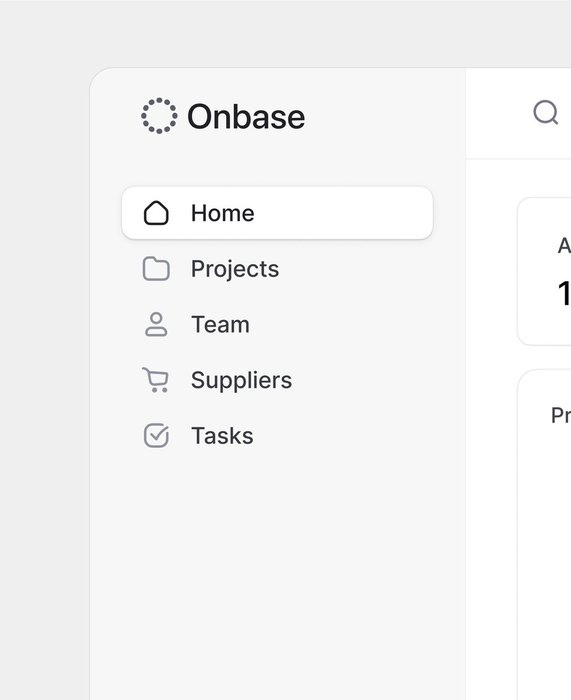Open search with the magnifier icon
Image resolution: width=571 pixels, height=700 pixels.
click(x=546, y=112)
